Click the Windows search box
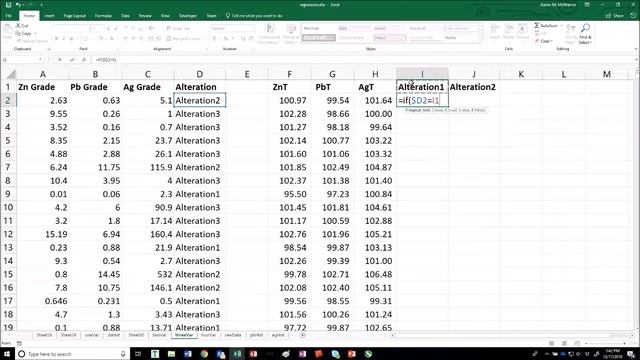Screen dimensions: 640x360 (x=73, y=354)
